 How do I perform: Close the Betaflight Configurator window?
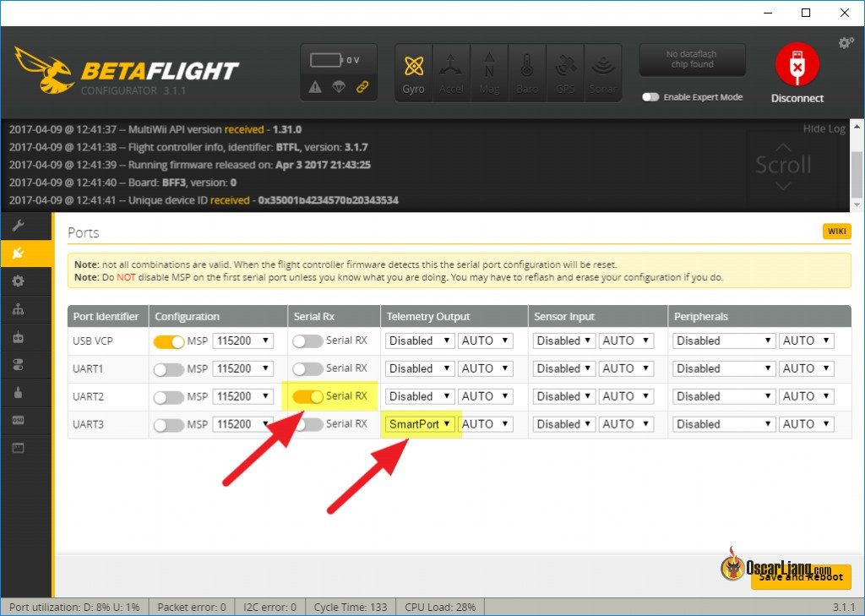pos(845,13)
